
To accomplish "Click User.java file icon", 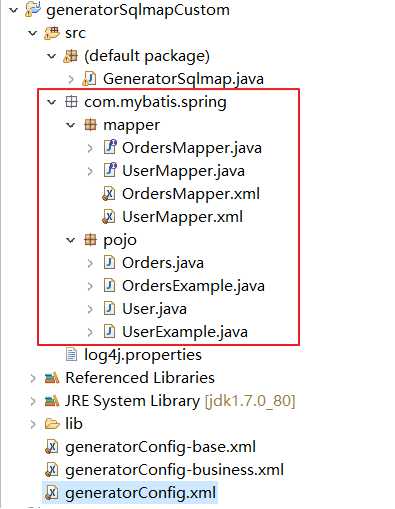I will [109, 309].
